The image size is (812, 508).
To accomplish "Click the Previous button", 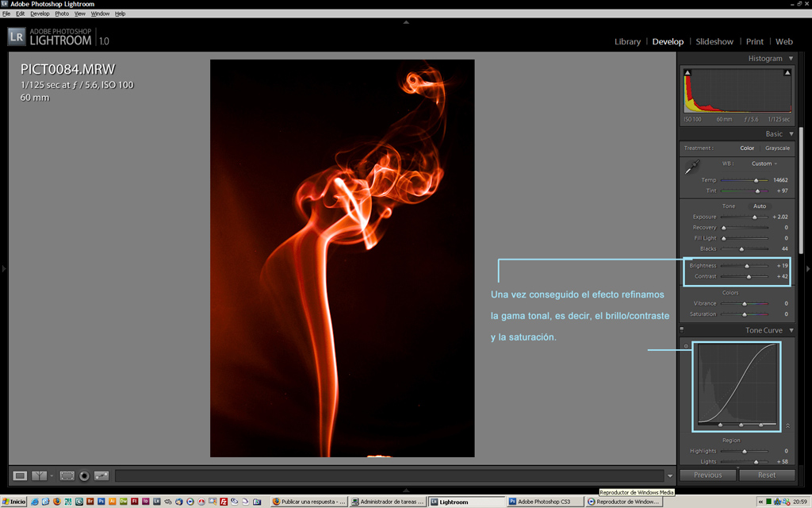I will click(x=707, y=475).
